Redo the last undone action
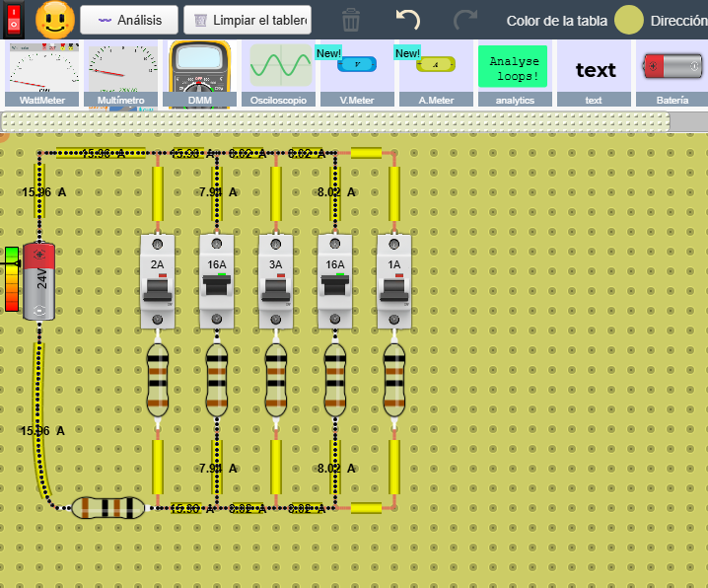Screen dimensions: 708x588 (464, 20)
